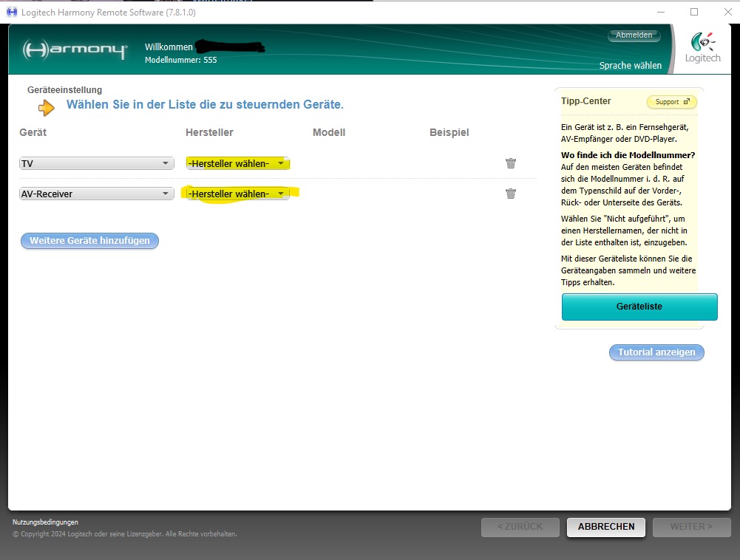The image size is (740, 560).
Task: Close the Harmony Remote Software window
Action: 728,13
